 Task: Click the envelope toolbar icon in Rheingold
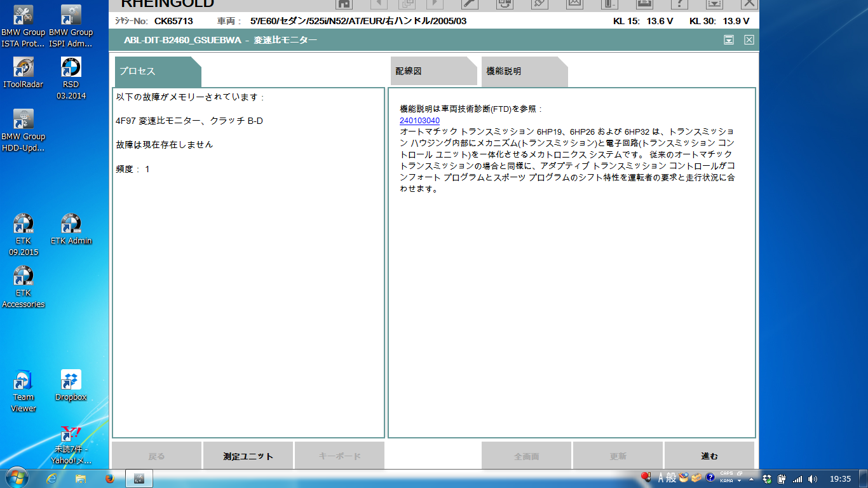pos(574,3)
